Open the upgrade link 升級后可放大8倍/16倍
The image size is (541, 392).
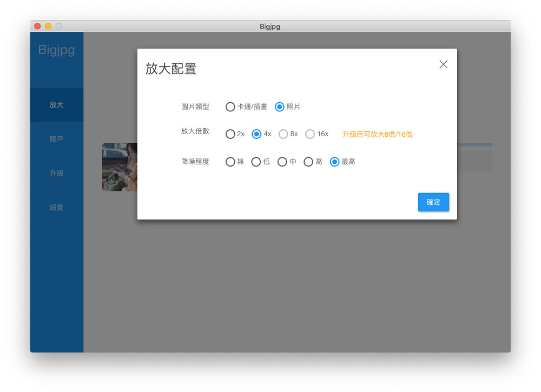[377, 134]
